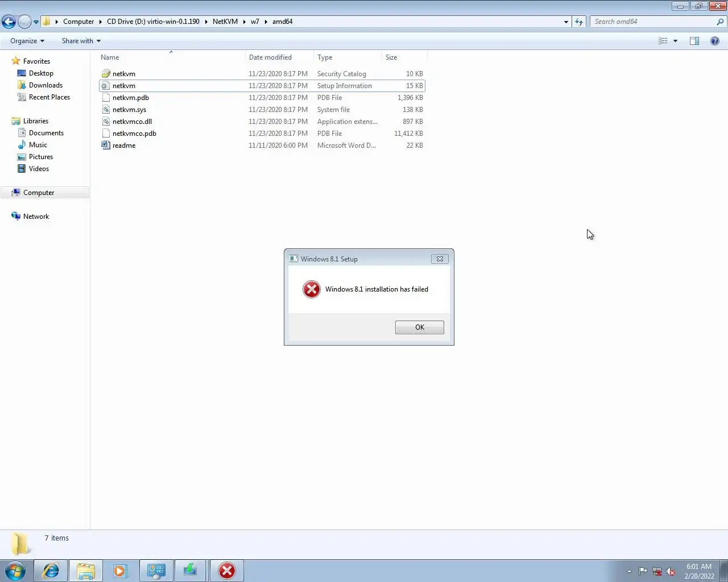Screen dimensions: 728x582
Task: Select the netkvmco.pdb file icon
Action: (x=106, y=134)
